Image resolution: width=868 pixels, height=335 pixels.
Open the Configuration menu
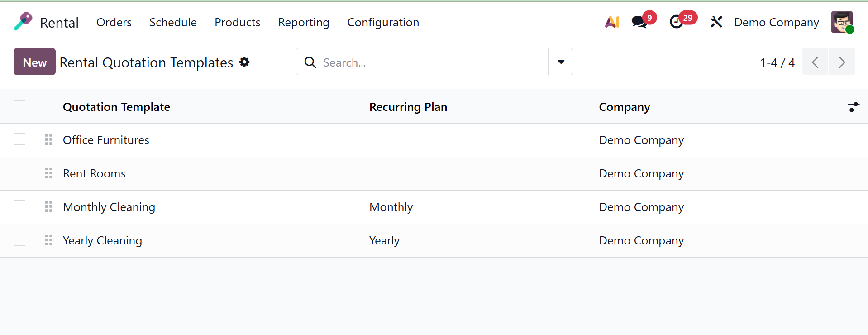click(383, 22)
